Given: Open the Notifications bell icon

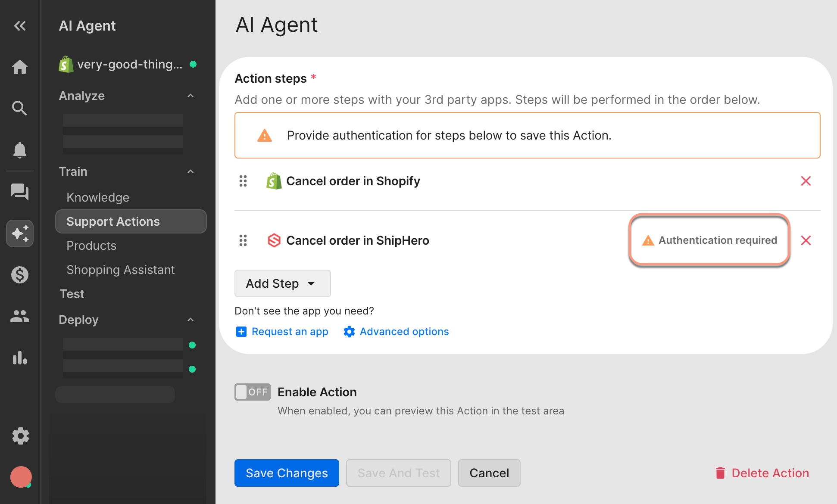Looking at the screenshot, I should coord(20,150).
